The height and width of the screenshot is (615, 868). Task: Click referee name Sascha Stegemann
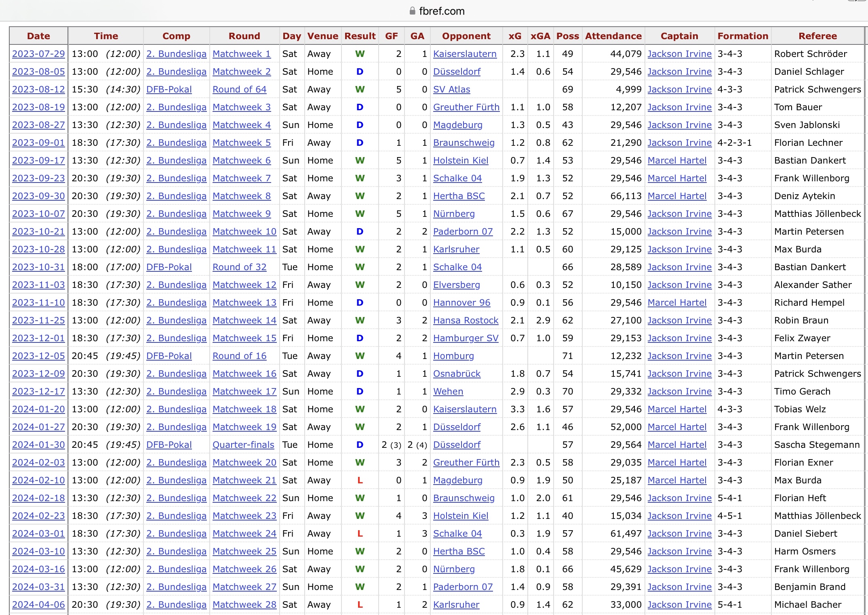817,445
